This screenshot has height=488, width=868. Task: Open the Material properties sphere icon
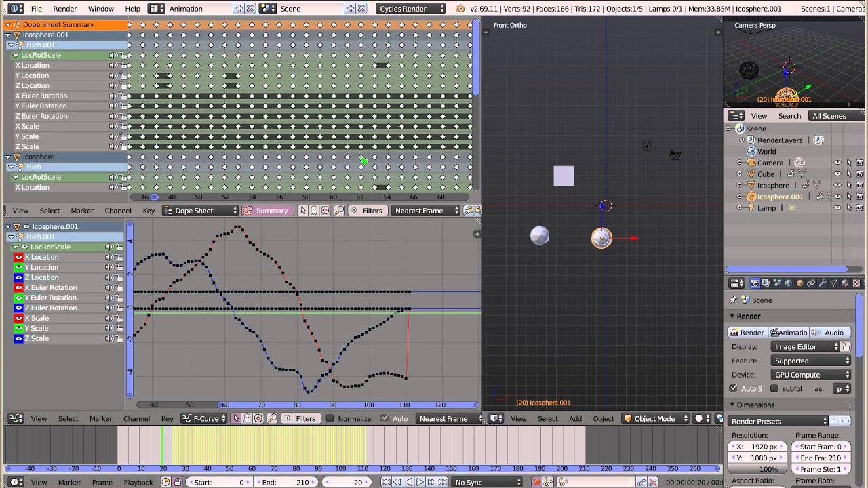845,283
